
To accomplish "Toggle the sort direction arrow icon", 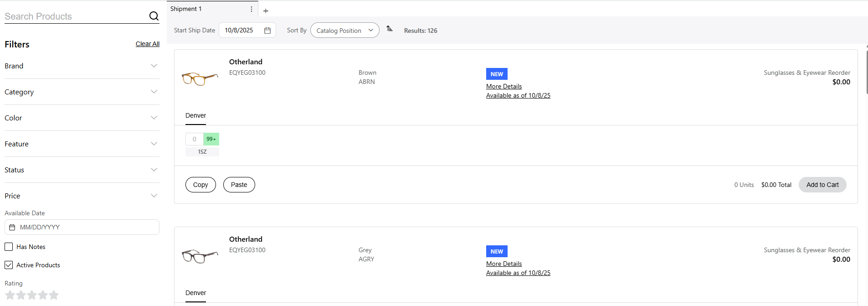I will click(x=390, y=29).
